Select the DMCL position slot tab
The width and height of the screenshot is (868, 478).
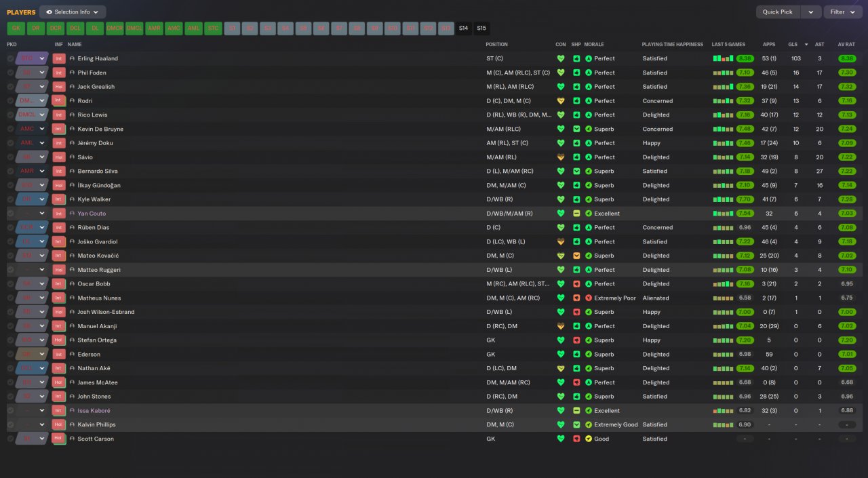[134, 28]
